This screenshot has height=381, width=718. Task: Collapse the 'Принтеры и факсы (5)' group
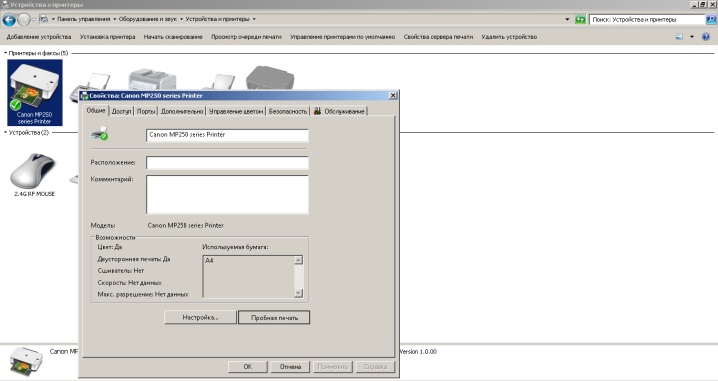point(5,53)
